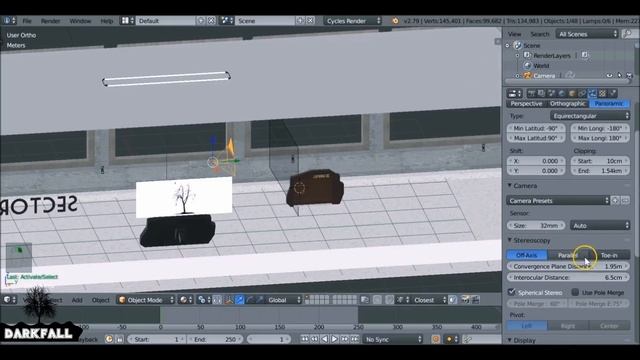This screenshot has width=640, height=360.
Task: Open the Scene properties tab icon
Action: (552, 93)
